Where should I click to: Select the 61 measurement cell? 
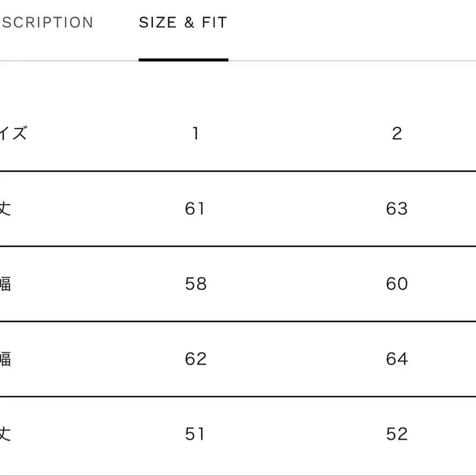195,209
